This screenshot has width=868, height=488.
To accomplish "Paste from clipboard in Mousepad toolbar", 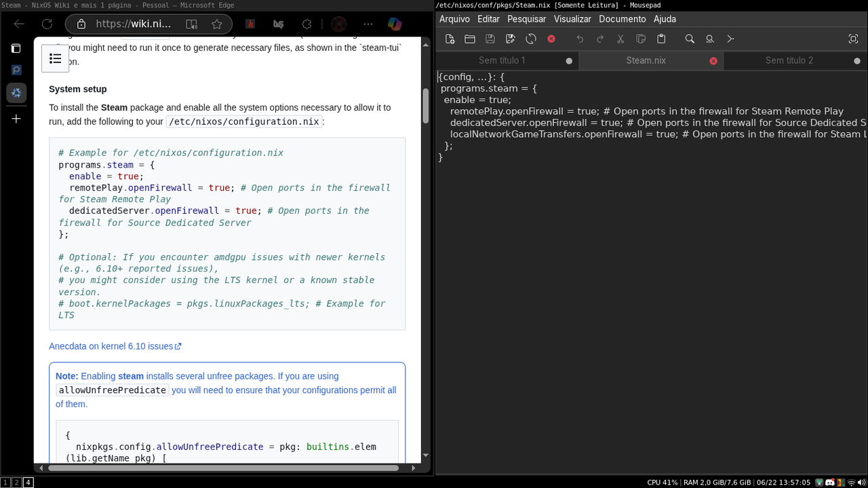I will tap(661, 39).
